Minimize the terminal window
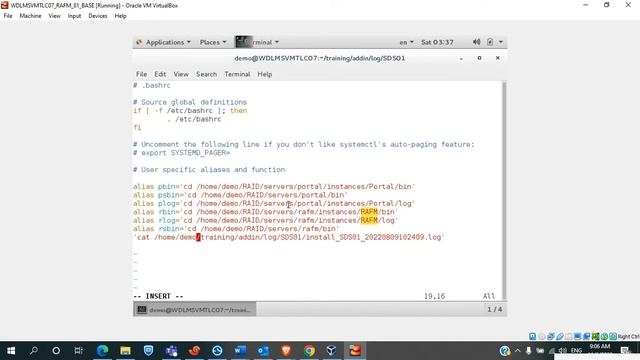Screen dimensions: 640x360 pos(461,58)
